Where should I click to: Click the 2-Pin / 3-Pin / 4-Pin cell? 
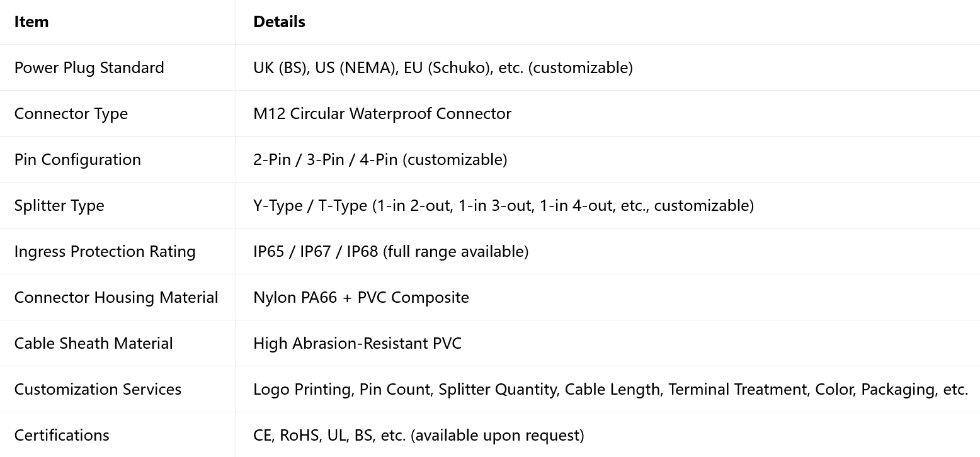380,160
